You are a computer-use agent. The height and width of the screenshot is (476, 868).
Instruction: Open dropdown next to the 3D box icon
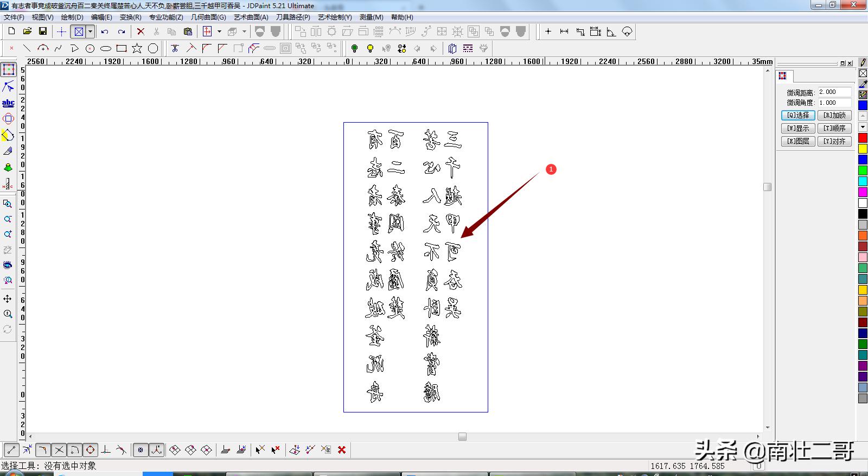tap(244, 31)
